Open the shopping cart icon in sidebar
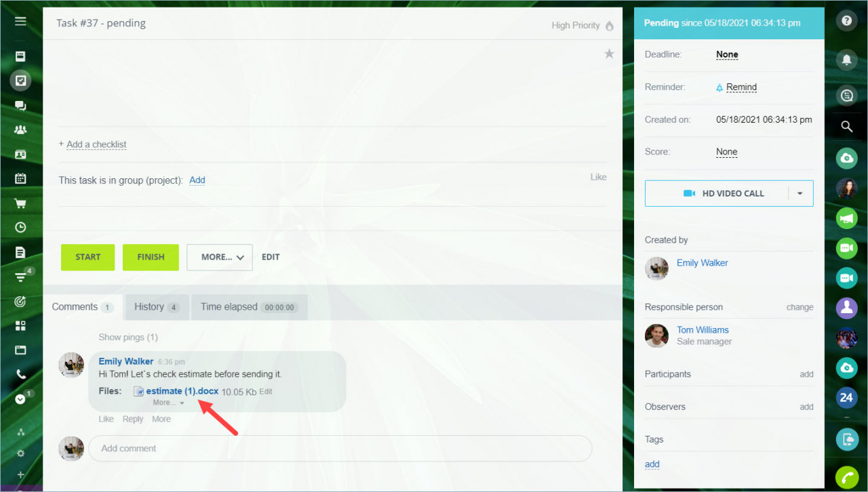The width and height of the screenshot is (868, 492). pyautogui.click(x=20, y=203)
